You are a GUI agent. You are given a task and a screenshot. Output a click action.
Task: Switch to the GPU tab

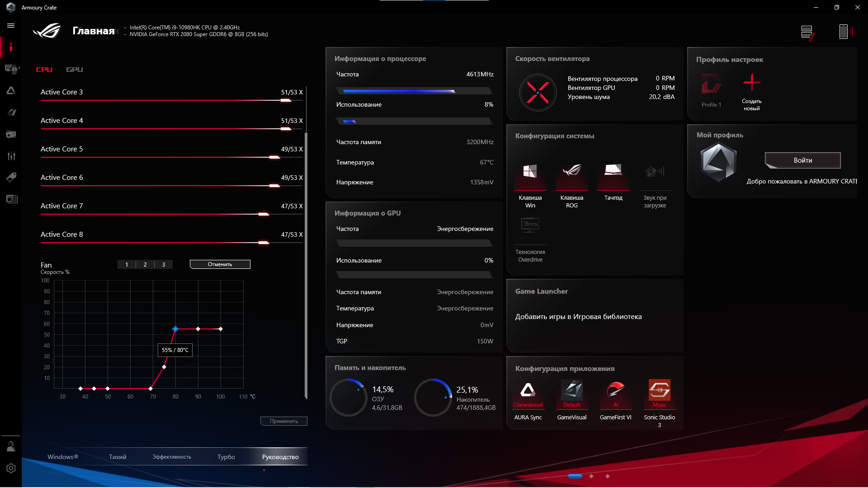pyautogui.click(x=75, y=70)
